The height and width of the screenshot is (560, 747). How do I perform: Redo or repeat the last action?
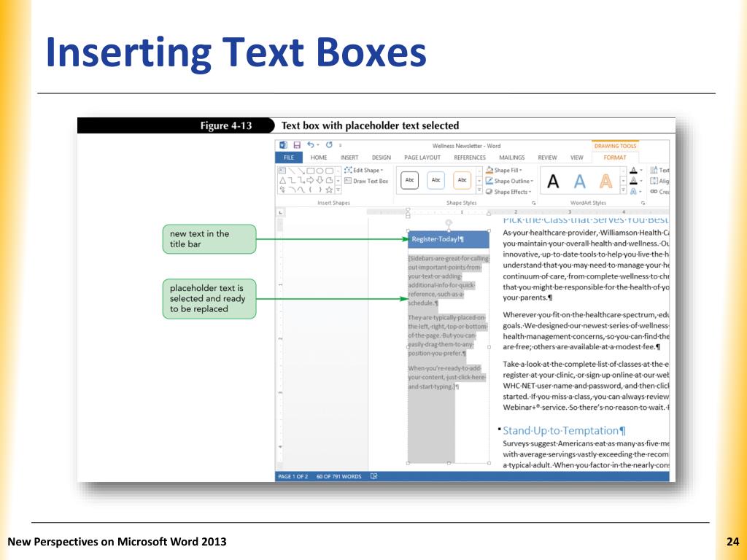329,145
